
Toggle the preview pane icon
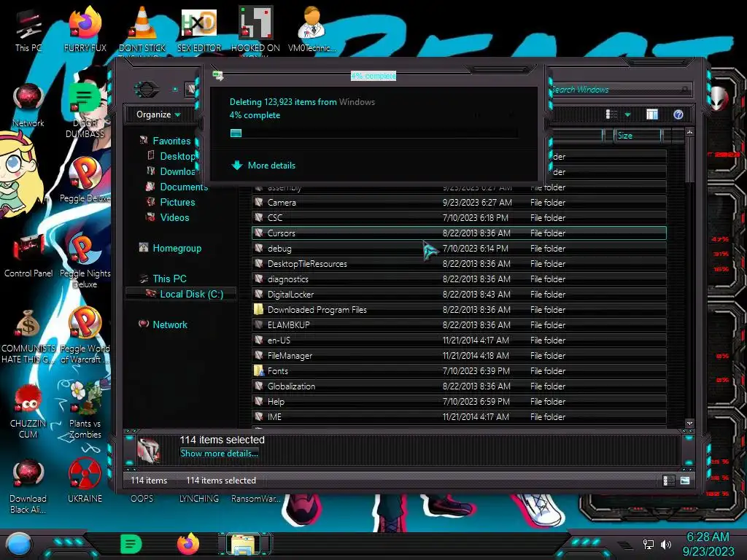pos(652,114)
